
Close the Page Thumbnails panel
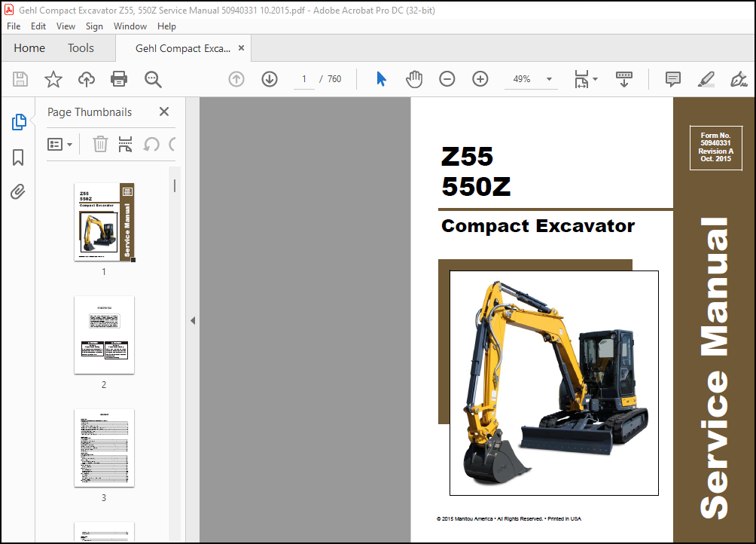coord(164,112)
